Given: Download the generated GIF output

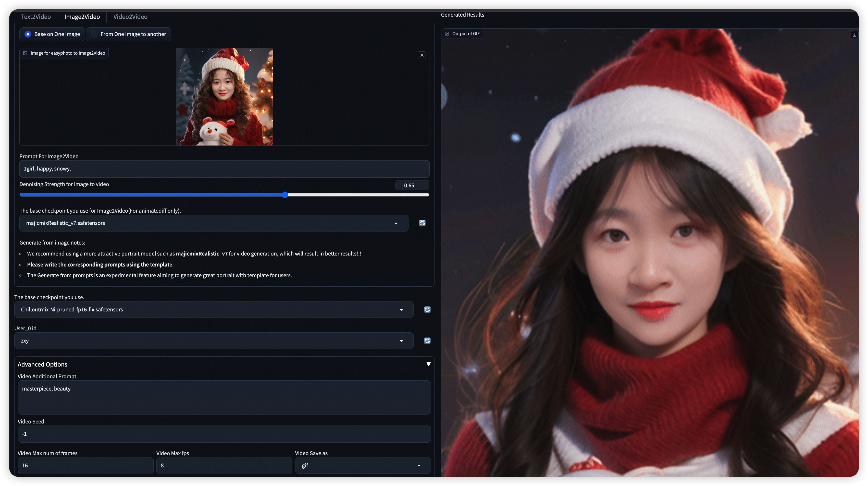Looking at the screenshot, I should pyautogui.click(x=854, y=35).
